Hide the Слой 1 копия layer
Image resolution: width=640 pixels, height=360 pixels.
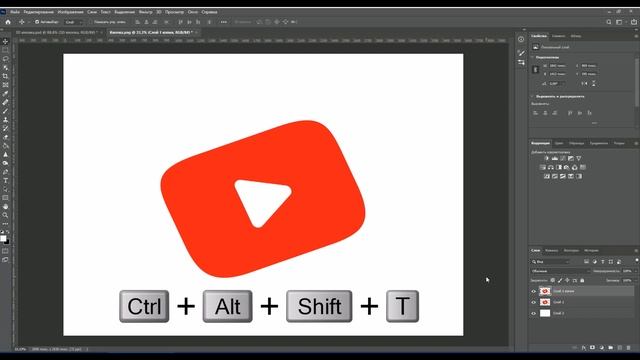click(533, 291)
